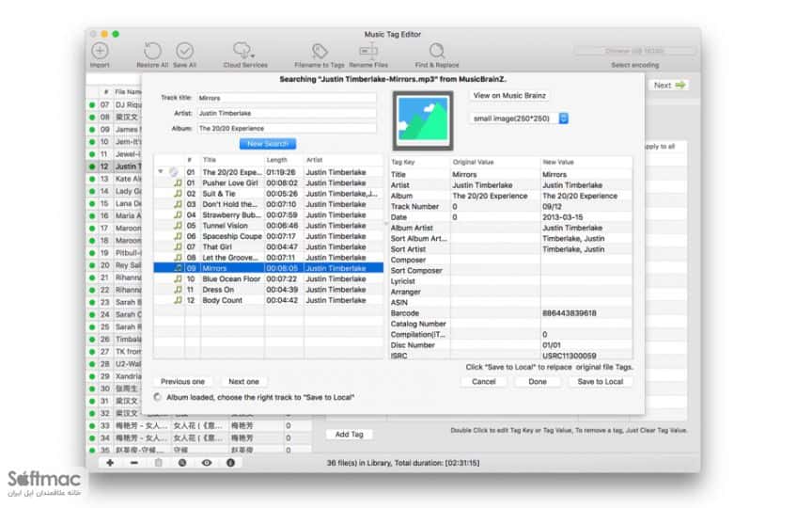Select the Let the Groove... track row
The image size is (812, 508).
(x=268, y=258)
